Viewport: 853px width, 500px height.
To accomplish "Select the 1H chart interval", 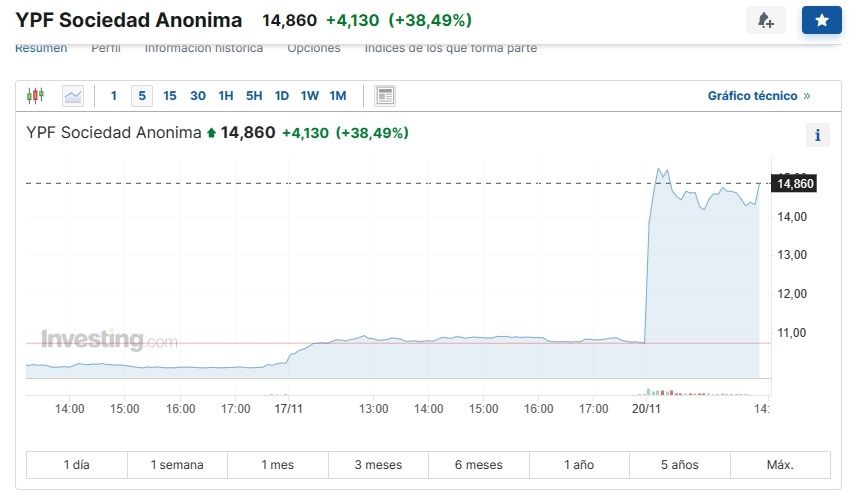I will [226, 96].
